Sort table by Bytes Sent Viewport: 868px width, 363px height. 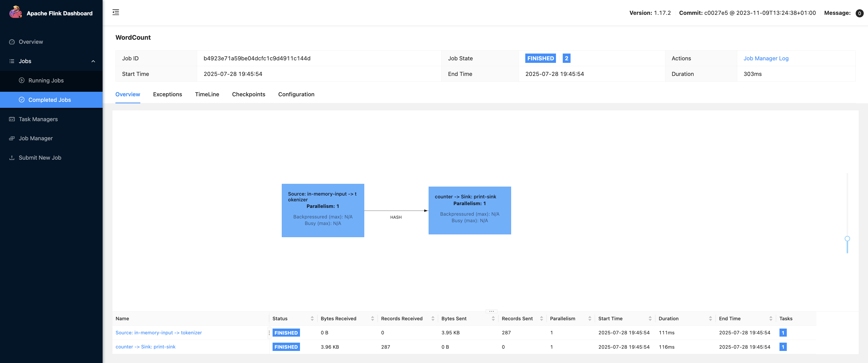pyautogui.click(x=493, y=319)
